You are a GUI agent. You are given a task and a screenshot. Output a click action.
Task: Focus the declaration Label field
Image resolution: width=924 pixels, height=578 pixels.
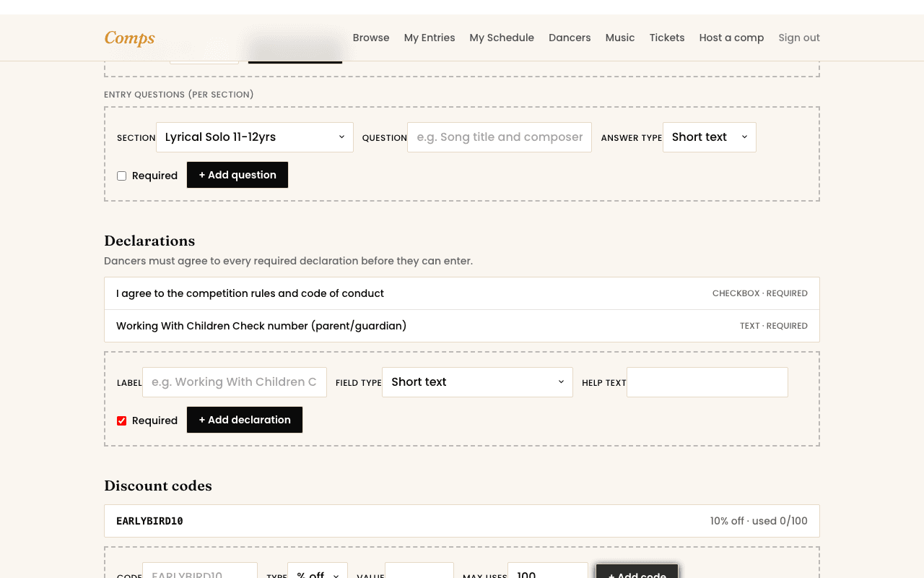pos(235,382)
